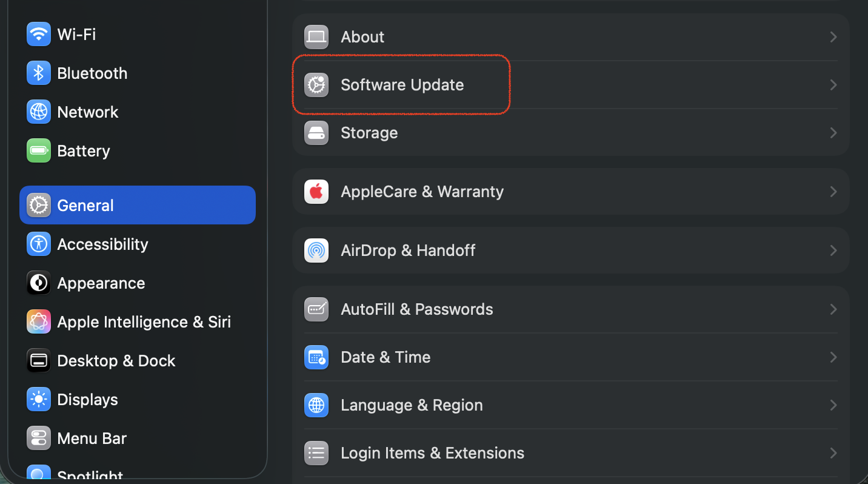The width and height of the screenshot is (868, 484).
Task: Click the Software Update gear icon
Action: click(316, 85)
